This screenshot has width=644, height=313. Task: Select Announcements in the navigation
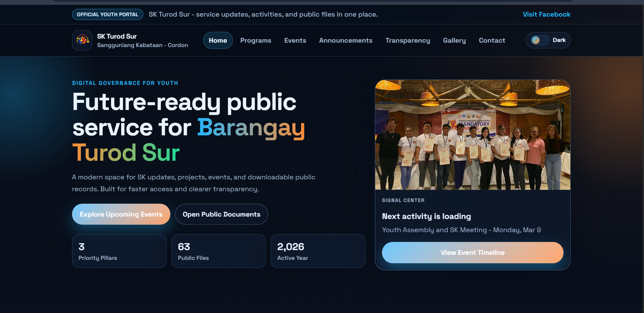tap(345, 40)
